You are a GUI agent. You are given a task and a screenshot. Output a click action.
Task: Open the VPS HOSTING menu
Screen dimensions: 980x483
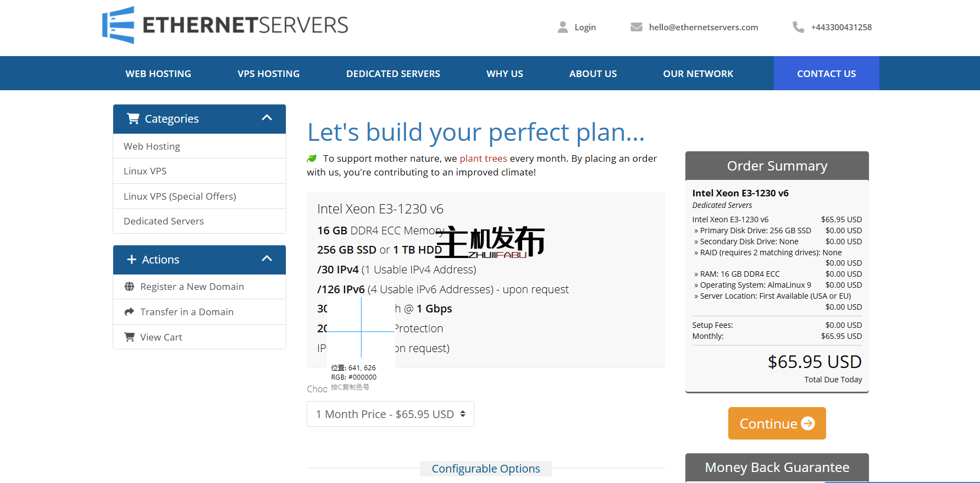pyautogui.click(x=269, y=74)
